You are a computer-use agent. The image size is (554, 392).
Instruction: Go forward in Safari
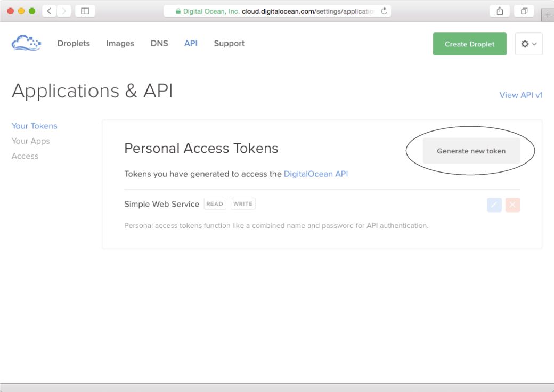coord(64,11)
